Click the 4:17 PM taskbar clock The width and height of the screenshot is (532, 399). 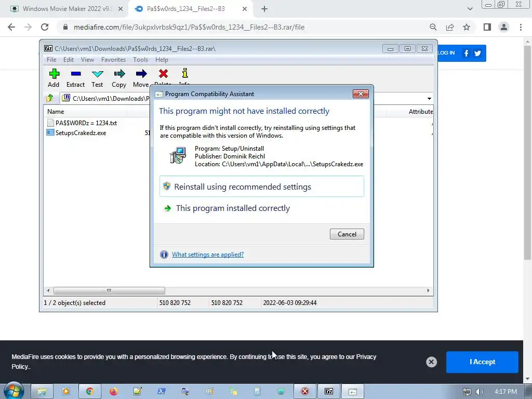[506, 392]
